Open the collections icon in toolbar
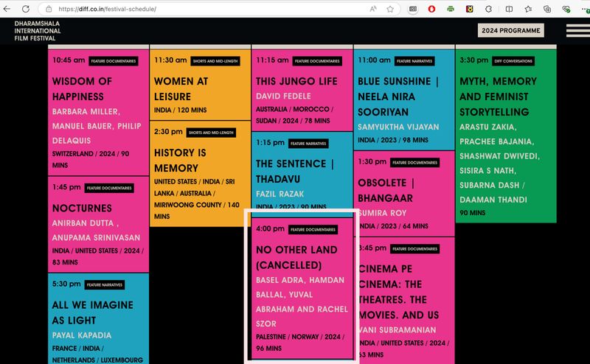The height and width of the screenshot is (364, 590). (x=547, y=9)
